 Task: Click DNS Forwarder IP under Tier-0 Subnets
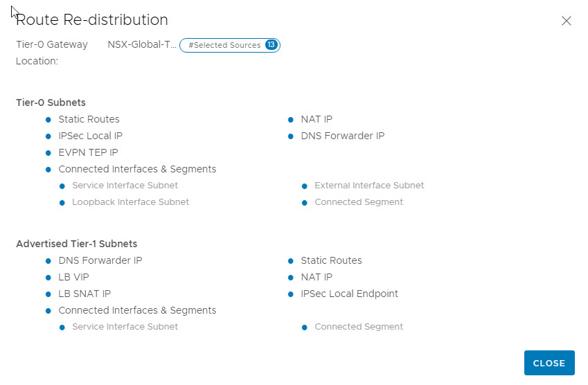point(342,136)
